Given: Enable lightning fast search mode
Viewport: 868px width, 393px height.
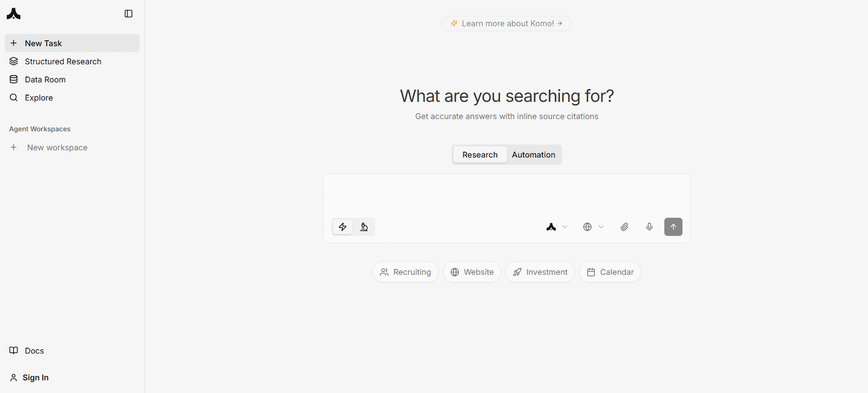Looking at the screenshot, I should [343, 227].
